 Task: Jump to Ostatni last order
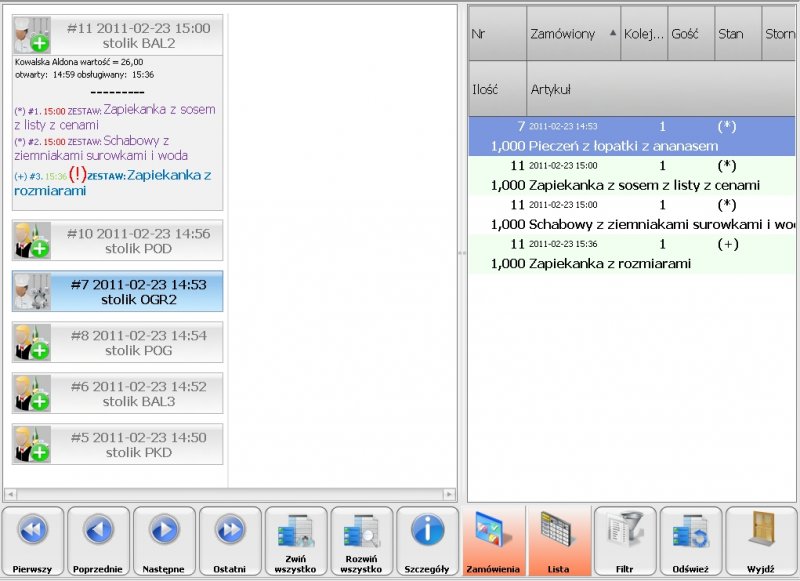tap(230, 541)
